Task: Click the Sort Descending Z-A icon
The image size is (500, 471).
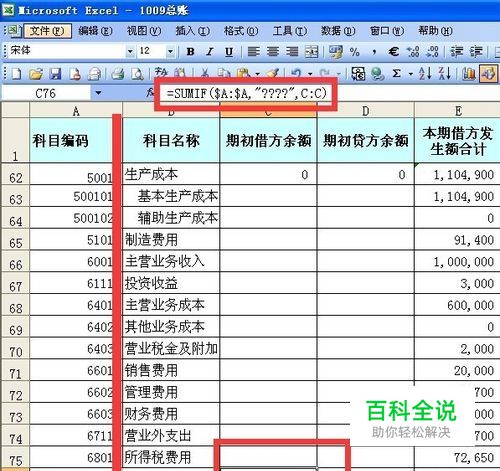Action: 445,73
